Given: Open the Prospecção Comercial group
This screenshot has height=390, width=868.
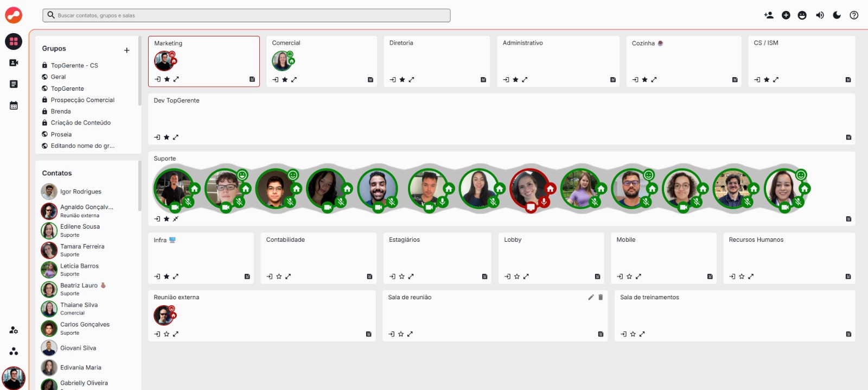Looking at the screenshot, I should click(82, 100).
